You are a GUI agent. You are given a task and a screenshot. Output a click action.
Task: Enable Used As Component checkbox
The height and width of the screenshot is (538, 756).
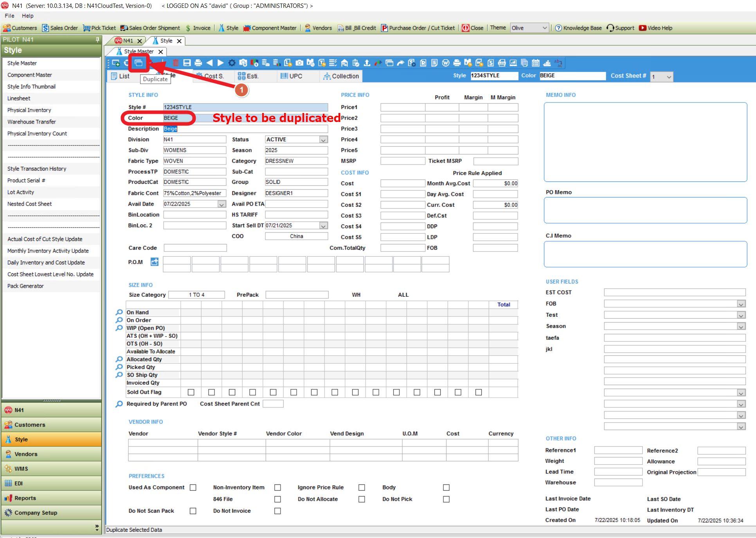click(x=193, y=488)
